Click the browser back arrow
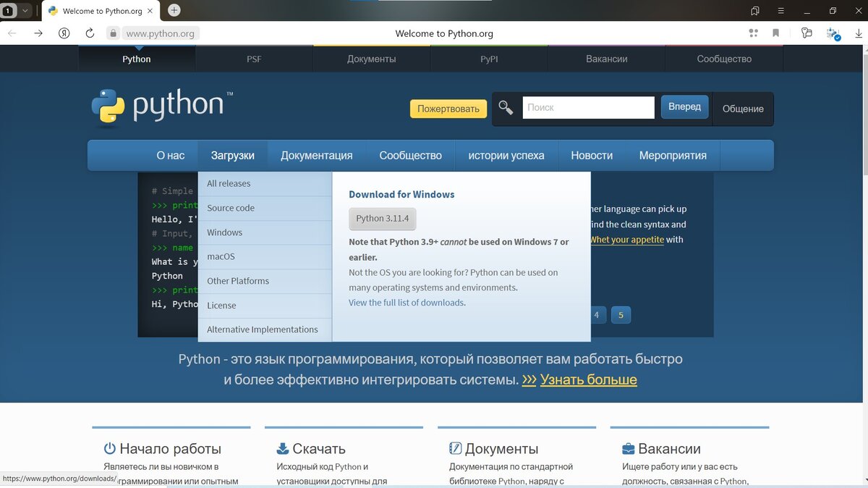 (x=12, y=33)
